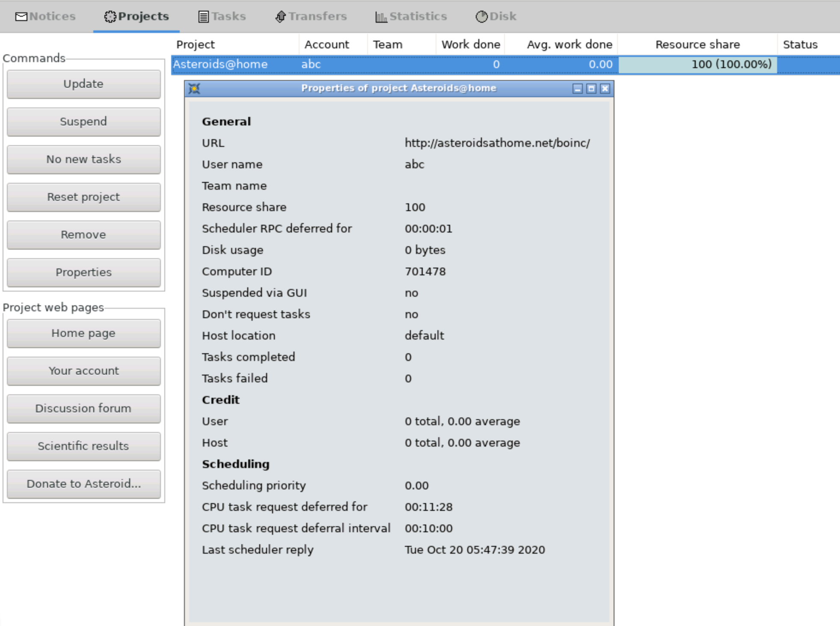Click the No new tasks button
The width and height of the screenshot is (840, 626).
tap(83, 159)
